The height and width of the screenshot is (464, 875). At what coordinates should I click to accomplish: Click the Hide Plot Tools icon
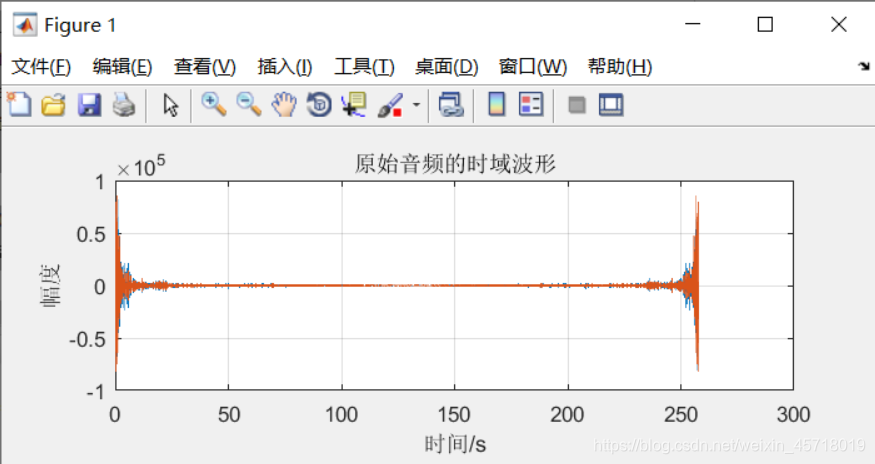pos(576,104)
